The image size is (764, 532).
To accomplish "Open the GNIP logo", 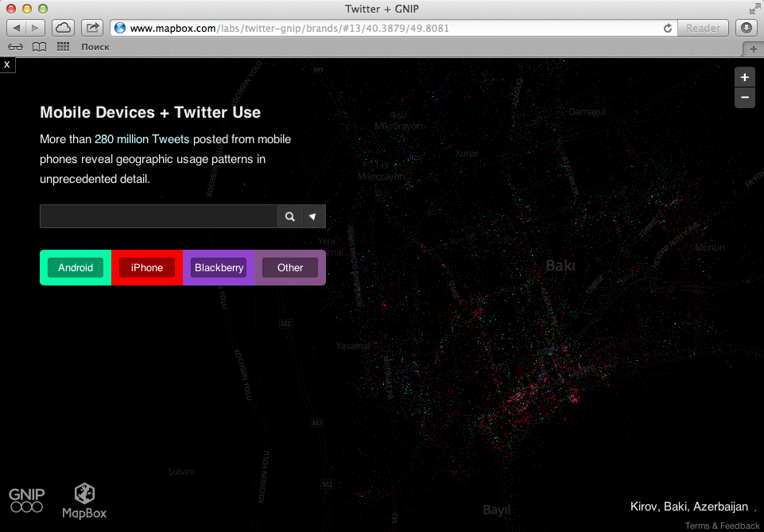I will pyautogui.click(x=27, y=500).
